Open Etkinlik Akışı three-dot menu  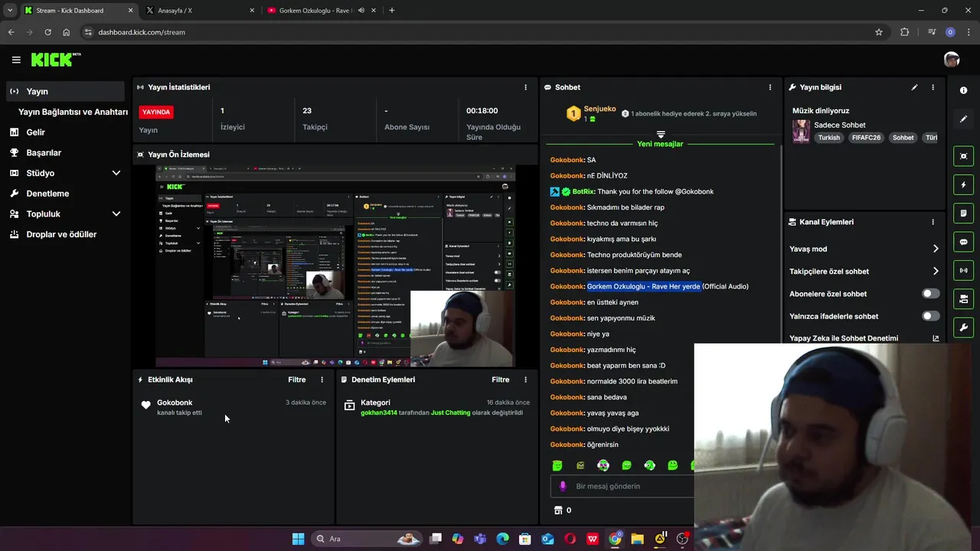[x=322, y=380]
